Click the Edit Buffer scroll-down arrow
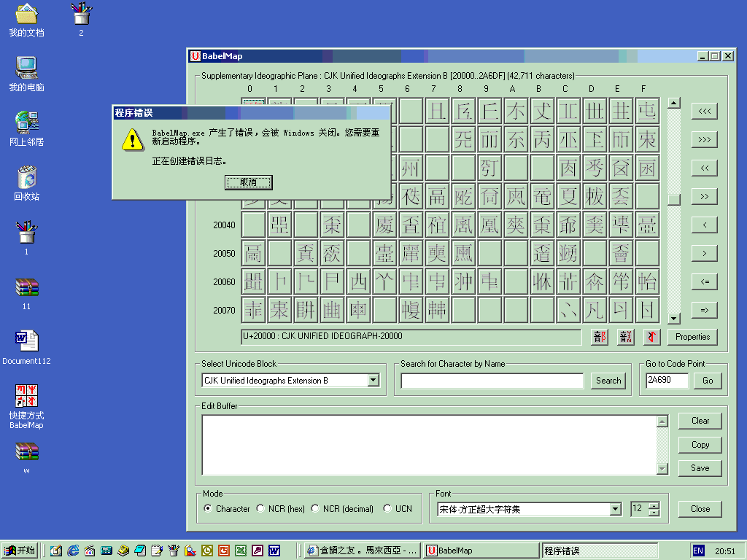747x560 pixels. pos(662,469)
